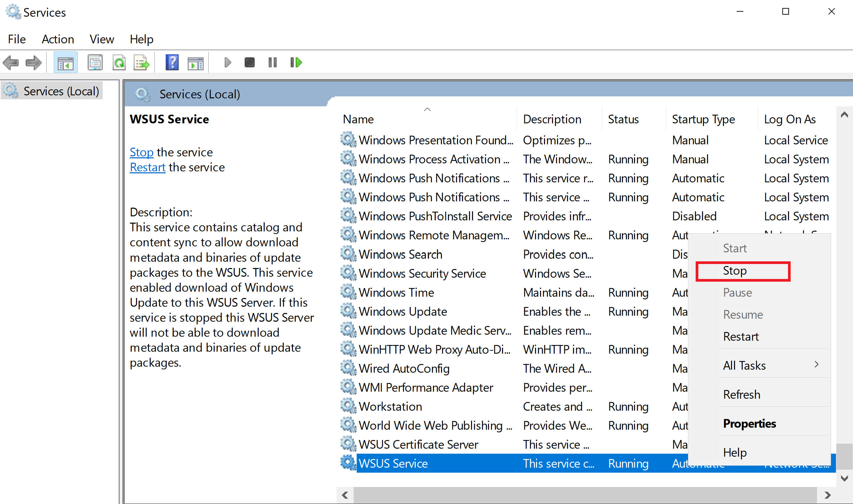Sort services by Name column header

coord(358,119)
